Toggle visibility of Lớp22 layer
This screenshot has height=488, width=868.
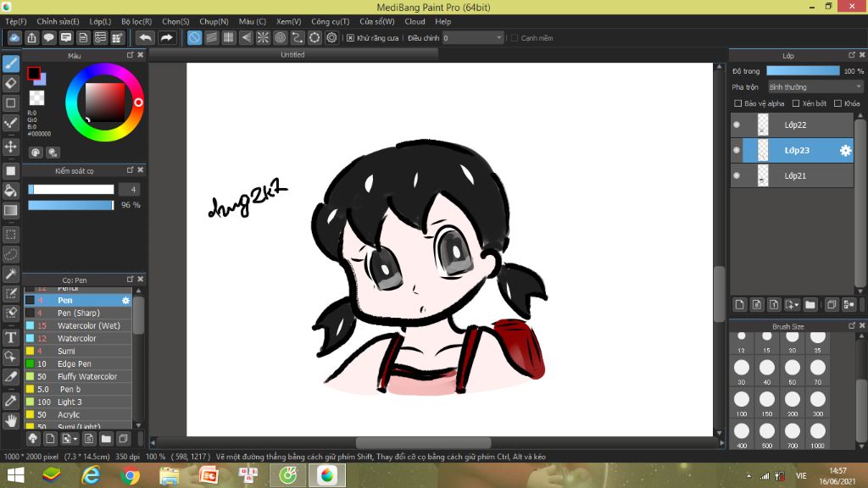tap(737, 125)
